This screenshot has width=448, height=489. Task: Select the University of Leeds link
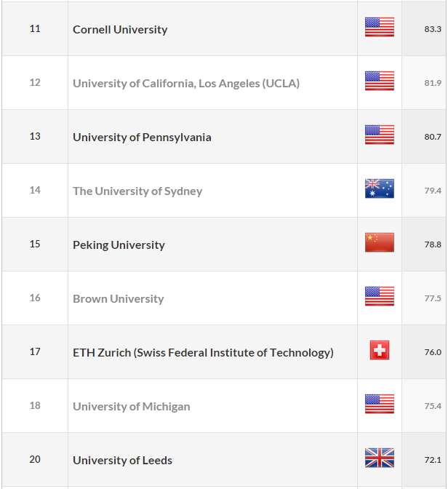(x=122, y=461)
